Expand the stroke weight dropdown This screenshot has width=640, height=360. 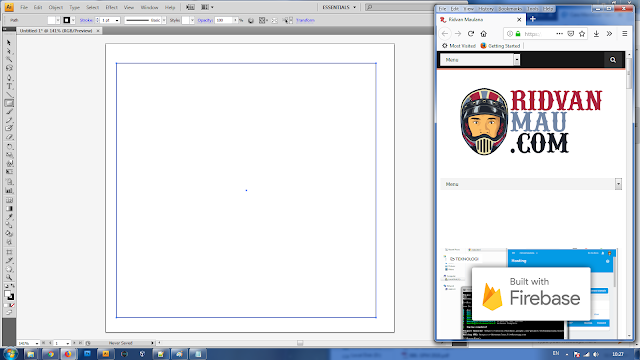[117, 20]
